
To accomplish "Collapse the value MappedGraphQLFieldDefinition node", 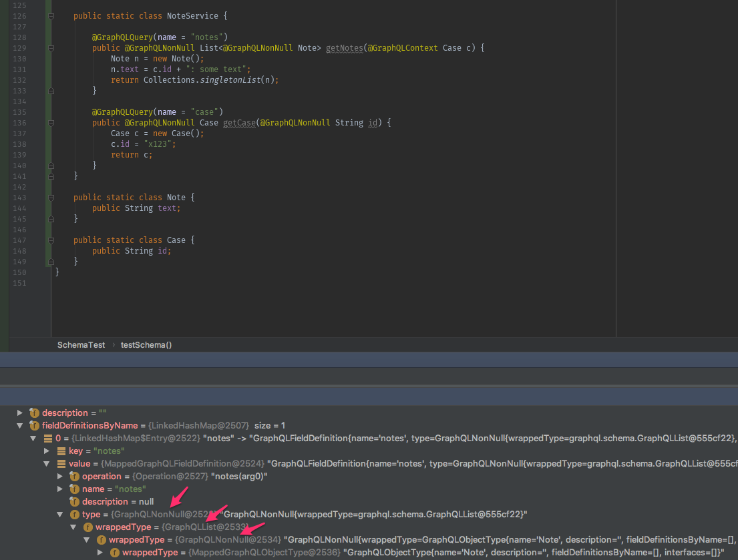I will 47,464.
